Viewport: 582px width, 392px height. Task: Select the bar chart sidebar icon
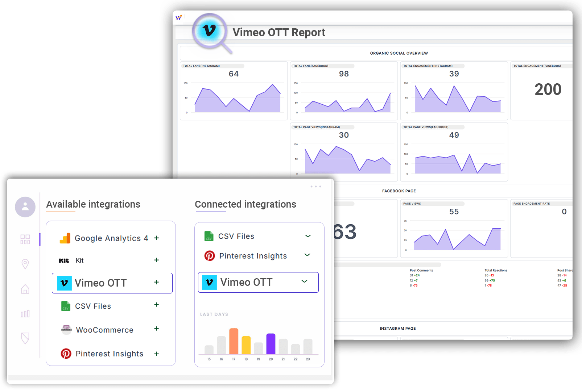[25, 314]
